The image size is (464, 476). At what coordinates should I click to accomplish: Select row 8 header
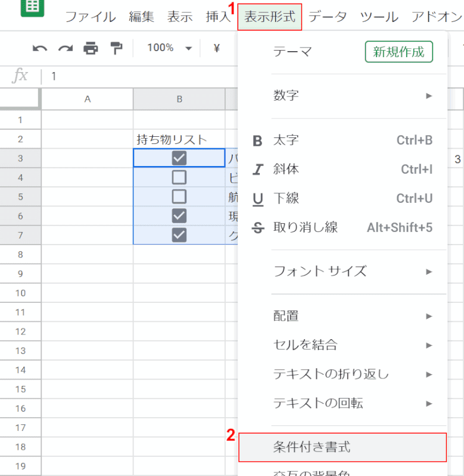pos(20,255)
